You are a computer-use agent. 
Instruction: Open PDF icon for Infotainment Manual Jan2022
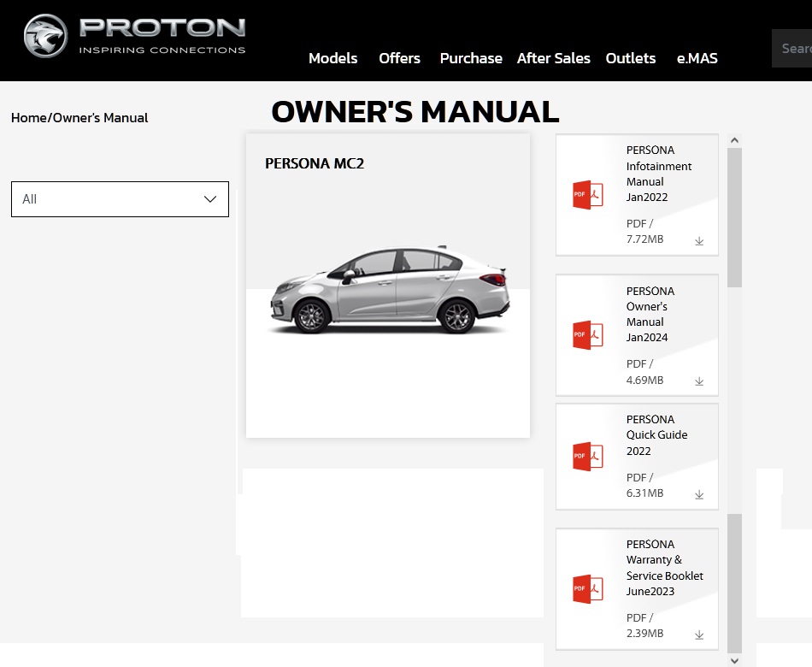588,195
